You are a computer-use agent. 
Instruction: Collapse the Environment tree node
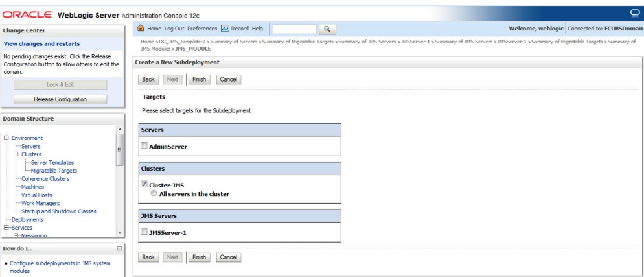coord(6,138)
